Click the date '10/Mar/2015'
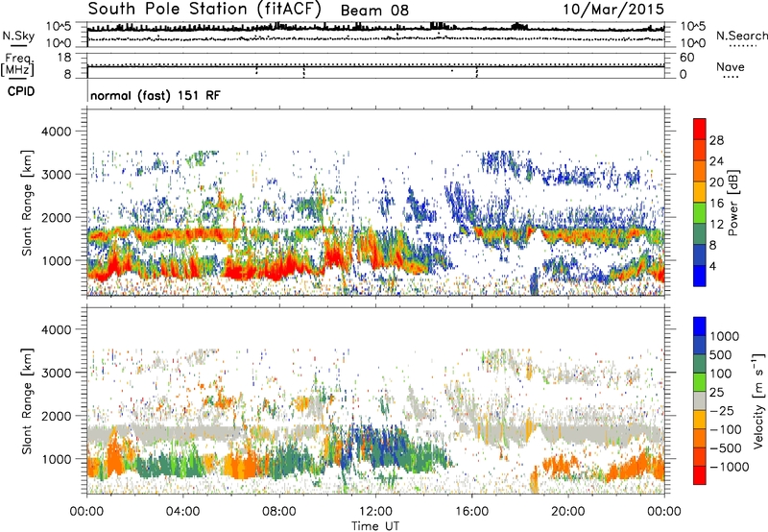 613,9
